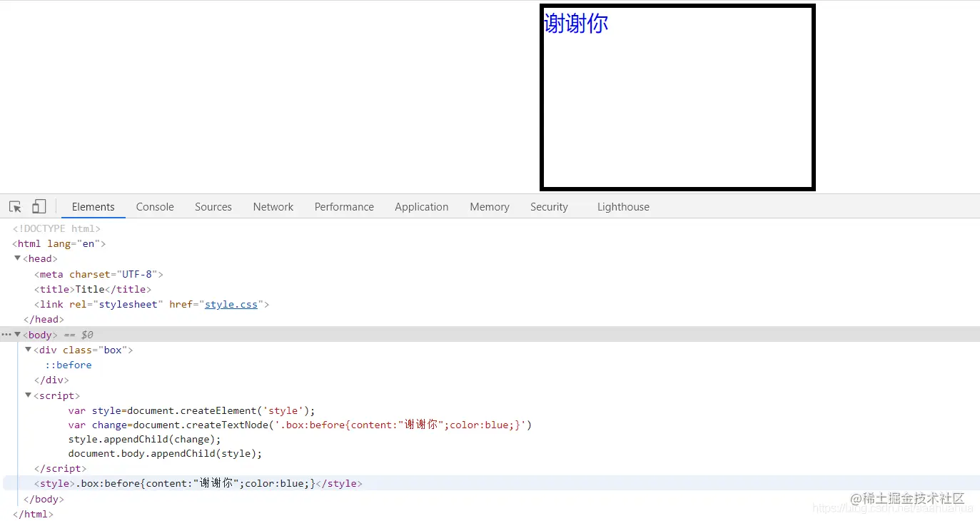Open the body node three-dots menu

tap(6, 334)
